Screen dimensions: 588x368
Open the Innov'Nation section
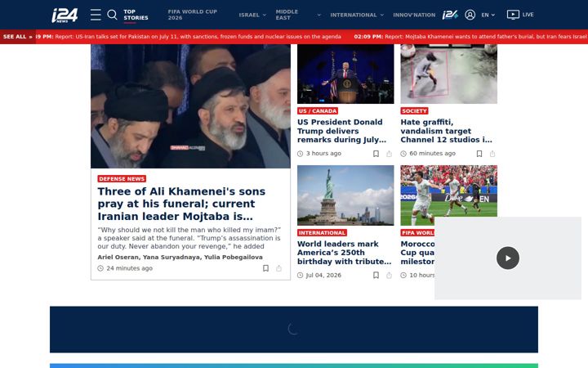click(x=414, y=15)
